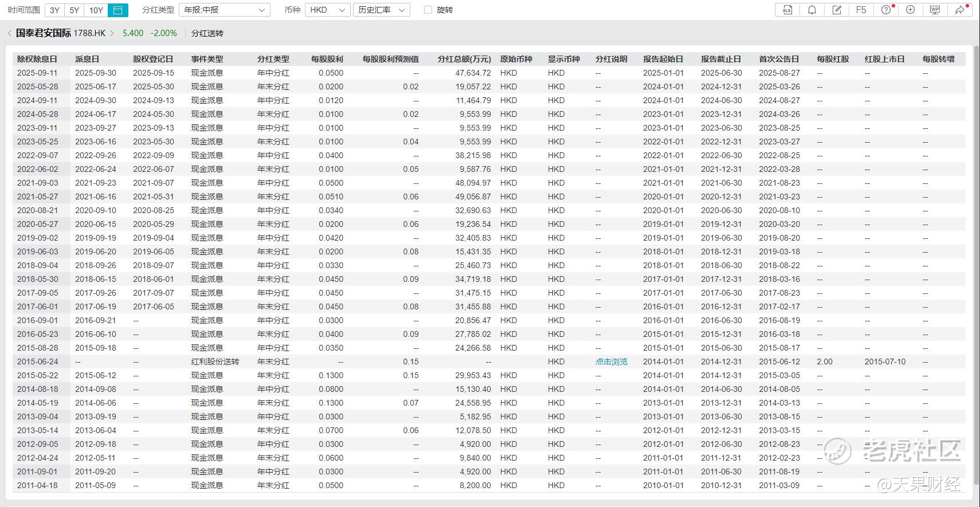
Task: Select total dividend cell 5,182.95
Action: tap(476, 416)
